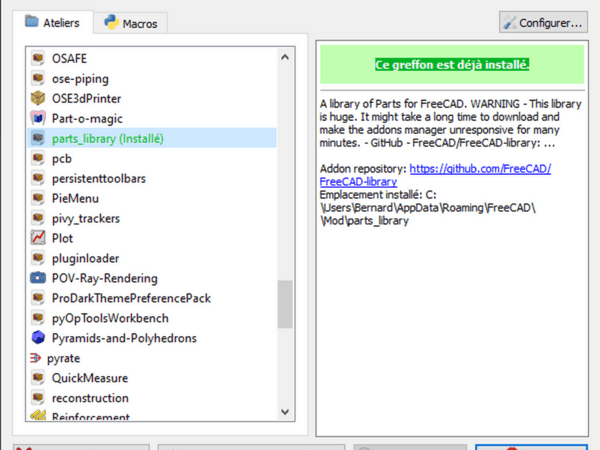Click the Plot workbench chart icon
Image resolution: width=600 pixels, height=450 pixels.
pos(38,238)
